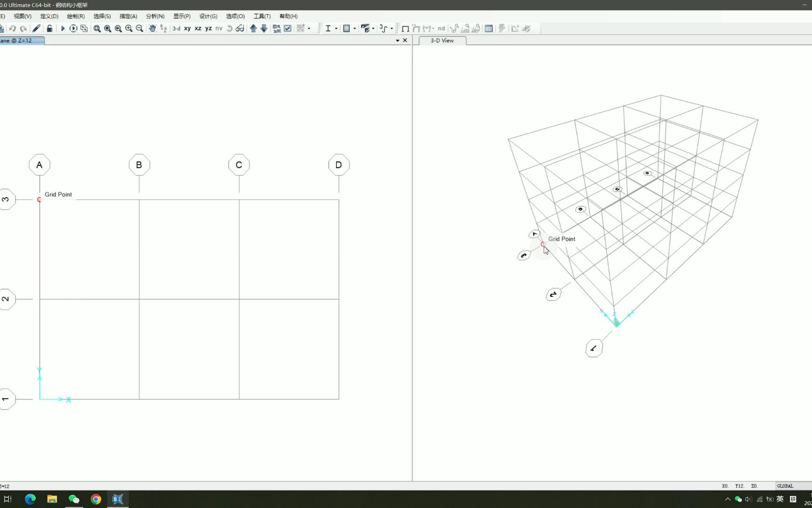
Task: Open the 视图(V) menu
Action: point(23,16)
